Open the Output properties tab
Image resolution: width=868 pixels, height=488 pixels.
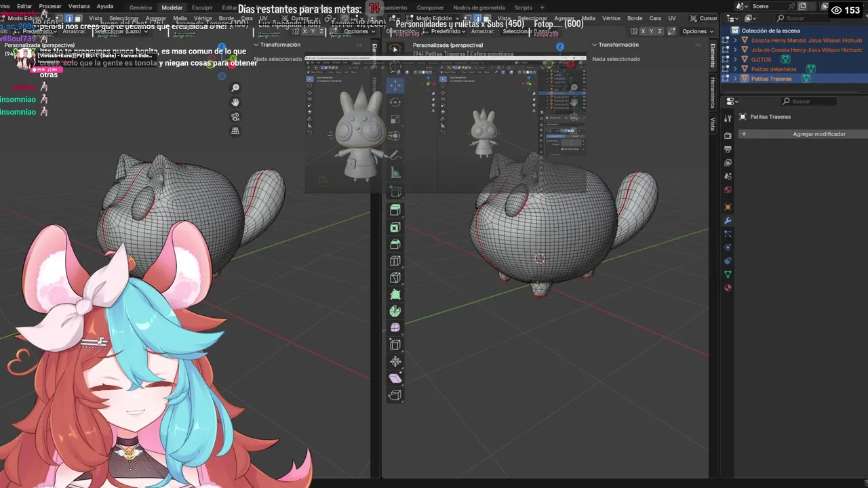728,149
